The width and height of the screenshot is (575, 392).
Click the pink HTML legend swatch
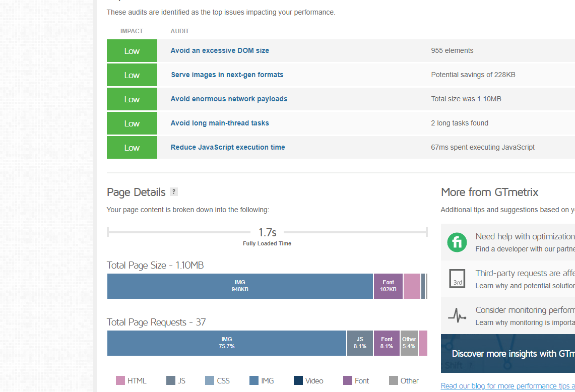point(120,380)
